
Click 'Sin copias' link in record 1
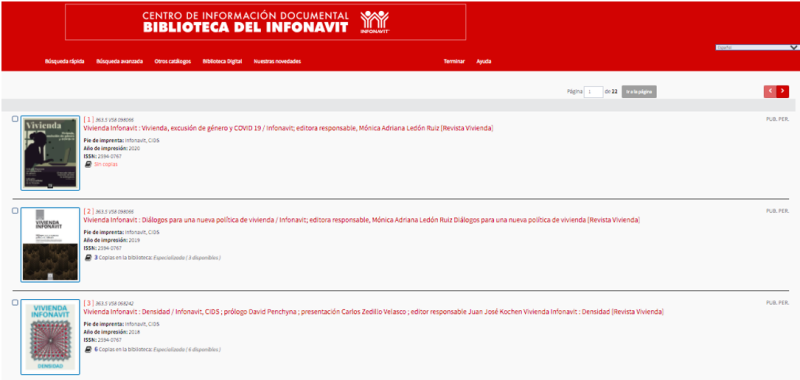[106, 164]
